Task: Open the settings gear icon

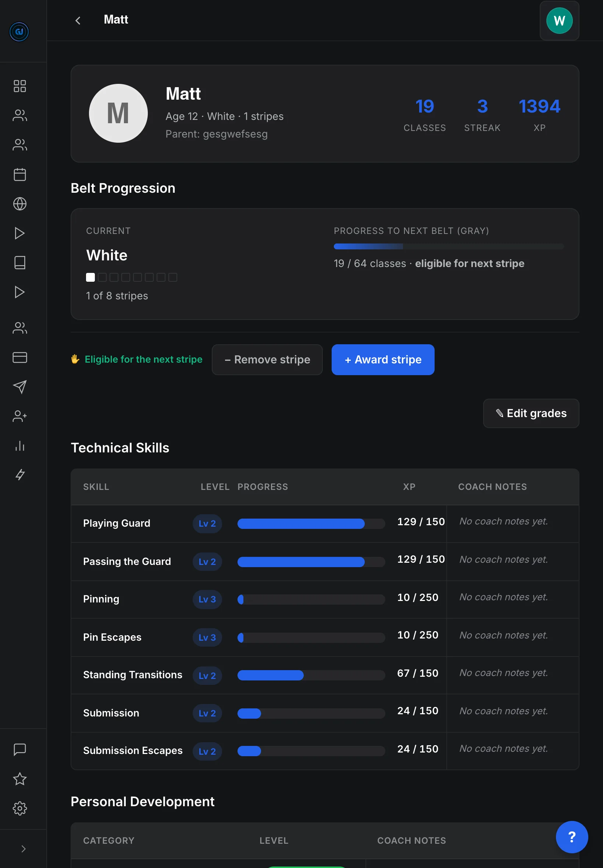Action: [x=19, y=809]
